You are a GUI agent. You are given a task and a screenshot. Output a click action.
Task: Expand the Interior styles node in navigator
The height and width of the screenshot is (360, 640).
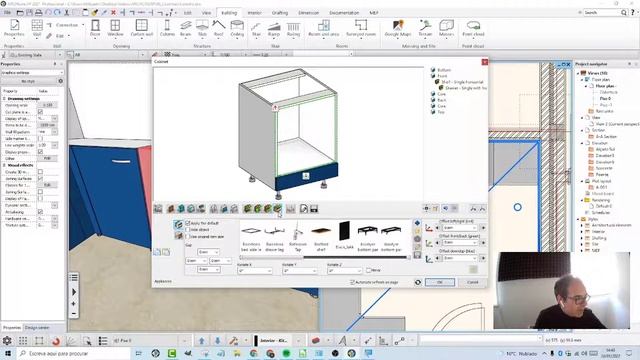[582, 231]
